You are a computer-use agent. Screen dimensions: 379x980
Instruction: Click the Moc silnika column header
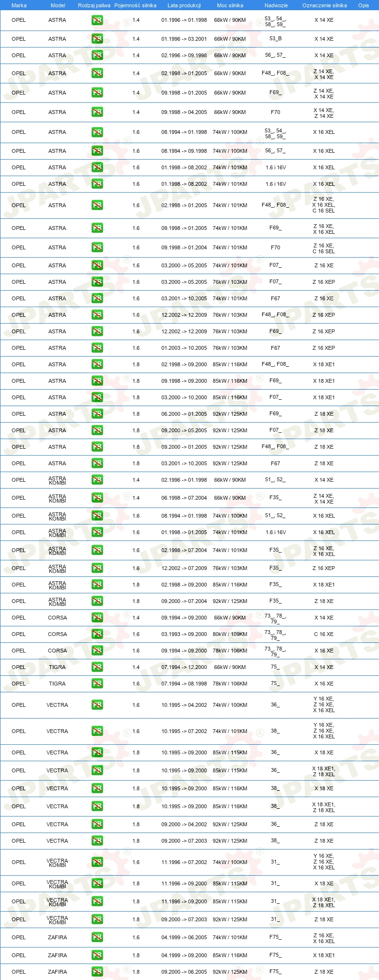click(230, 5)
